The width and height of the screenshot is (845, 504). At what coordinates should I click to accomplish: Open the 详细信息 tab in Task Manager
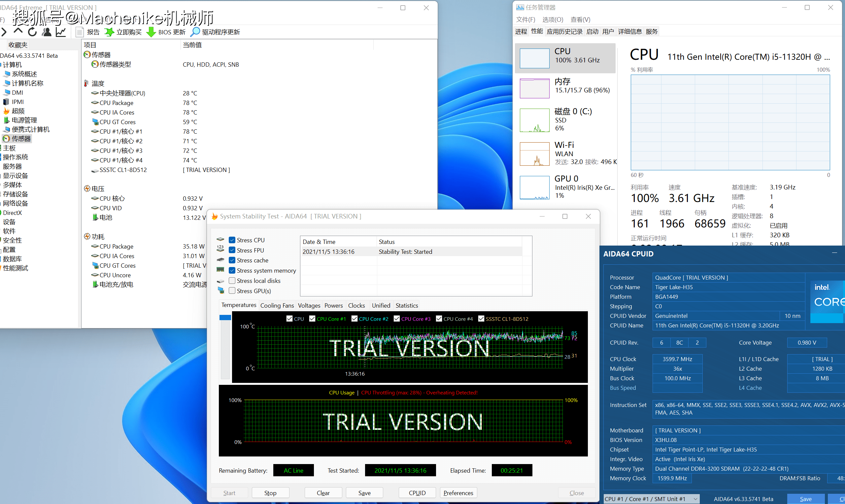pos(629,32)
